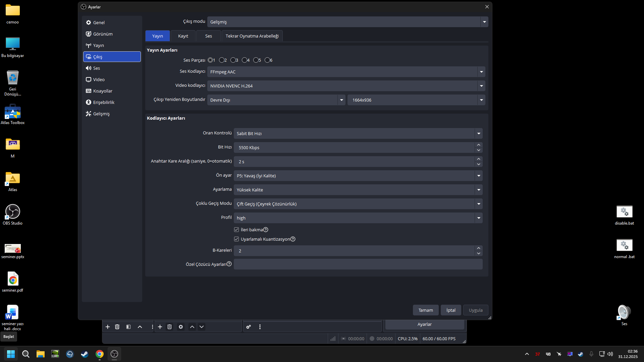The image size is (644, 362).
Task: Move source down with the down arrow
Action: click(202, 327)
